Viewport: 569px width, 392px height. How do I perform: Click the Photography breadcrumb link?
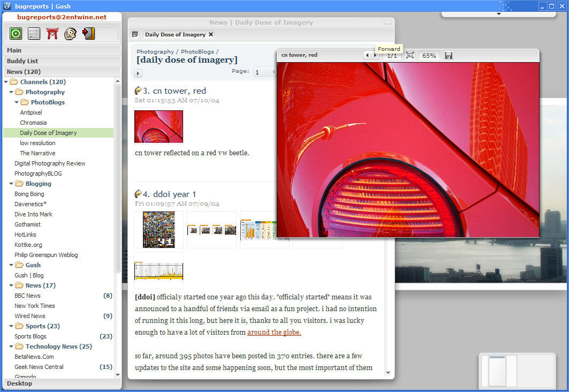tap(155, 51)
